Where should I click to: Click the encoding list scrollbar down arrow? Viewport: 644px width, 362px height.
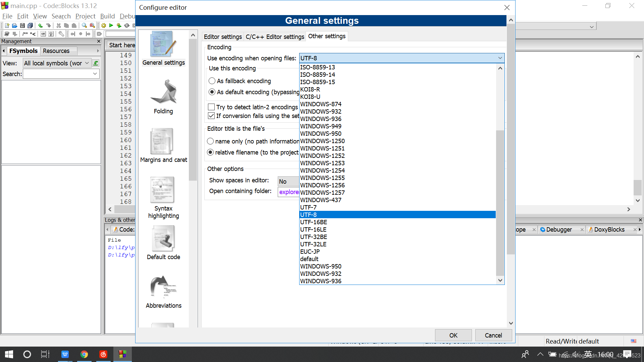[x=500, y=281]
